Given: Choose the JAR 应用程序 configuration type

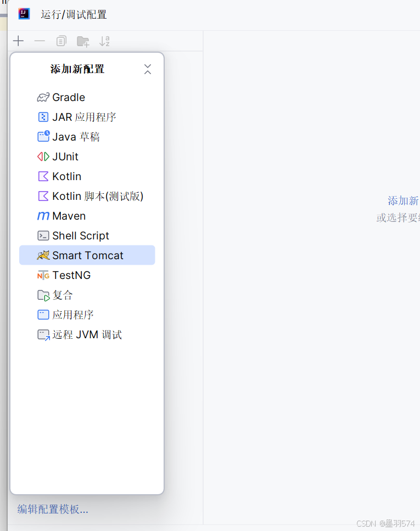Looking at the screenshot, I should point(87,117).
